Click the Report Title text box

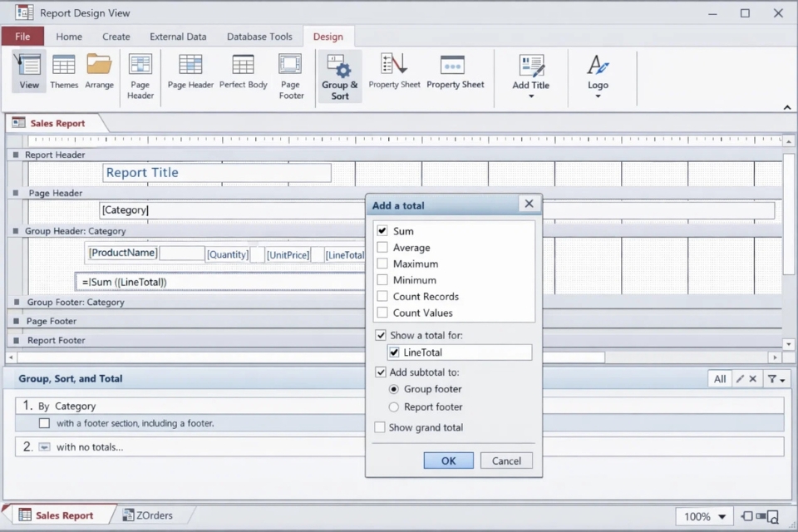point(216,173)
